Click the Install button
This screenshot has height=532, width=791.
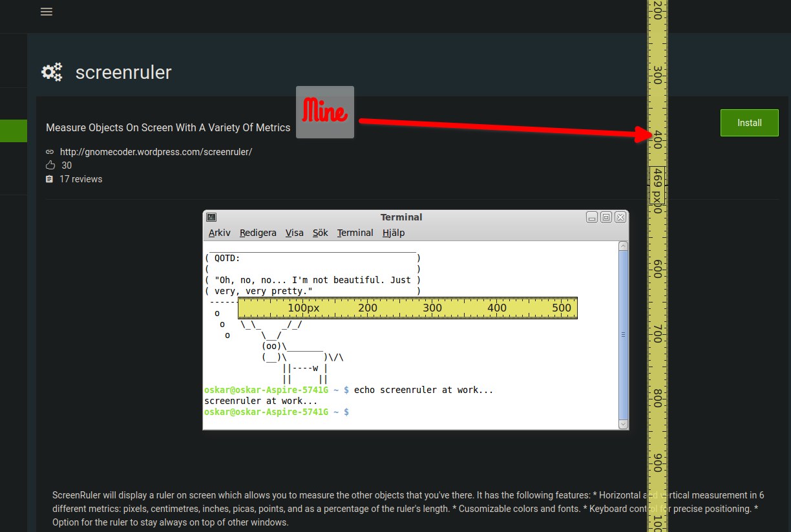tap(749, 123)
